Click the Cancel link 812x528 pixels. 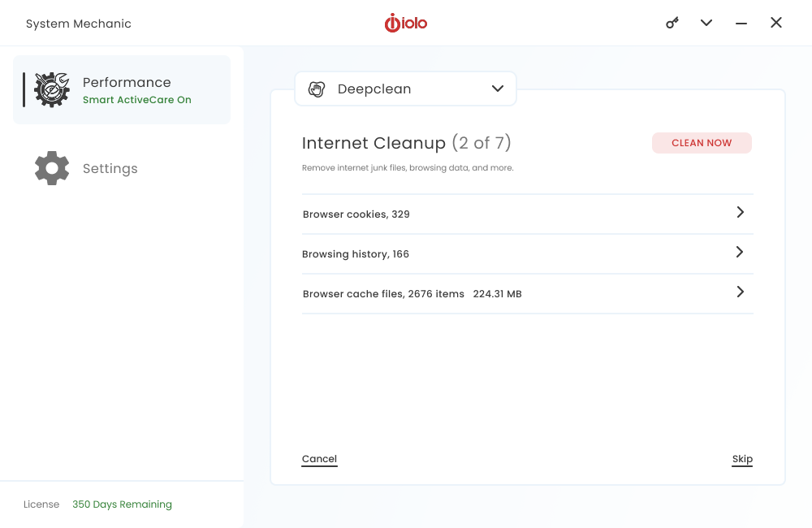319,459
